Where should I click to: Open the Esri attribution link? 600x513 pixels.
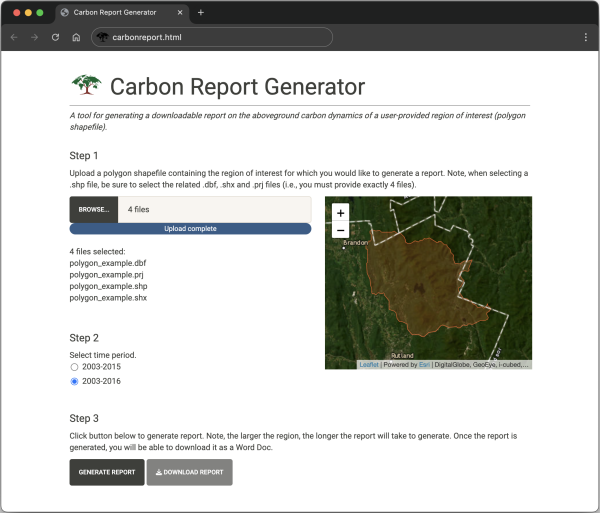(x=424, y=365)
